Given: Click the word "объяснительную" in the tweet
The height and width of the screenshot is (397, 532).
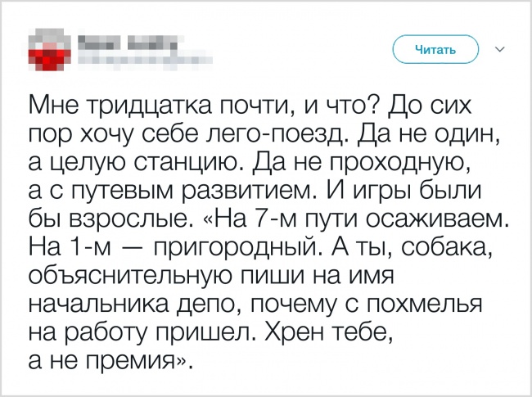Looking at the screenshot, I should [x=131, y=276].
